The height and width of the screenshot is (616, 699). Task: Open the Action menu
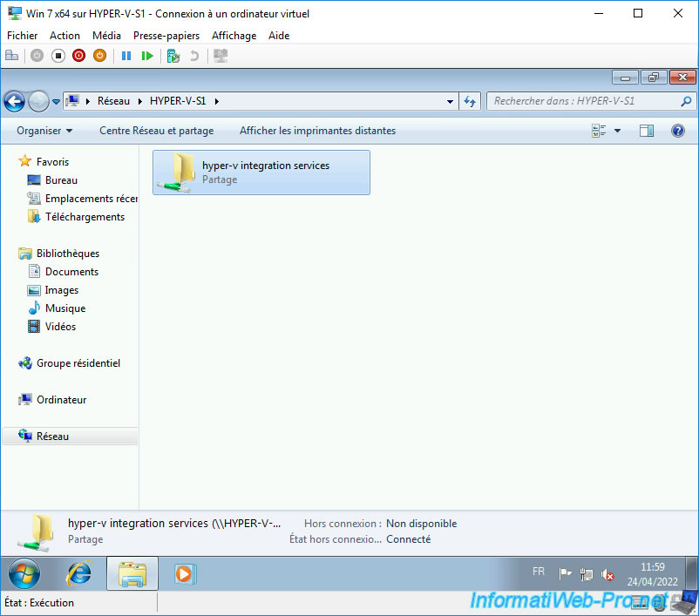coord(64,35)
